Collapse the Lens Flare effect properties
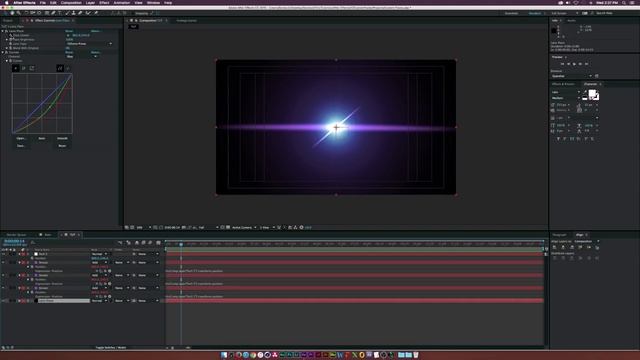 click(3, 31)
